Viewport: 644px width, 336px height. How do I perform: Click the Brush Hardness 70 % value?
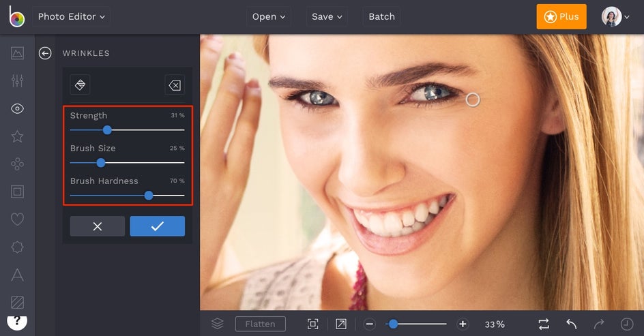click(177, 181)
